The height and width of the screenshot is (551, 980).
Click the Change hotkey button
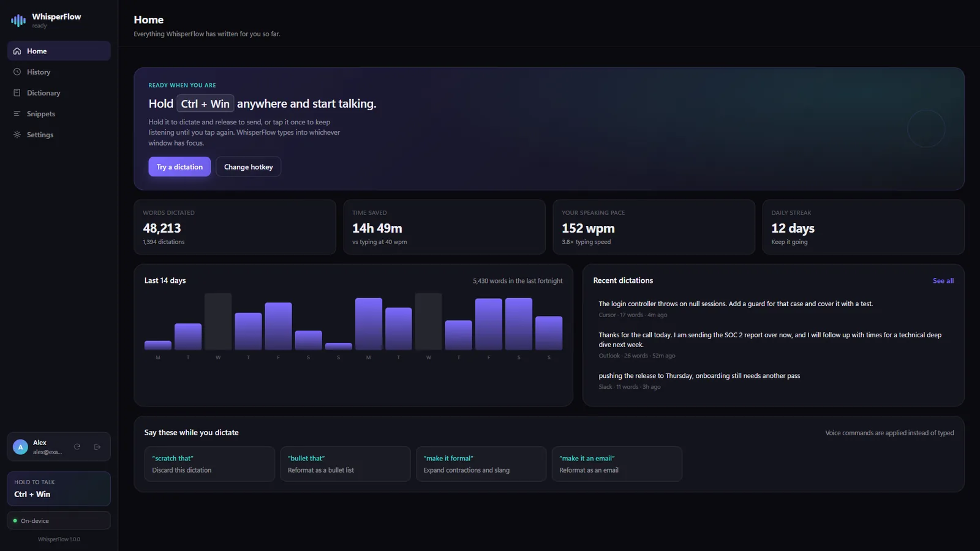point(248,167)
